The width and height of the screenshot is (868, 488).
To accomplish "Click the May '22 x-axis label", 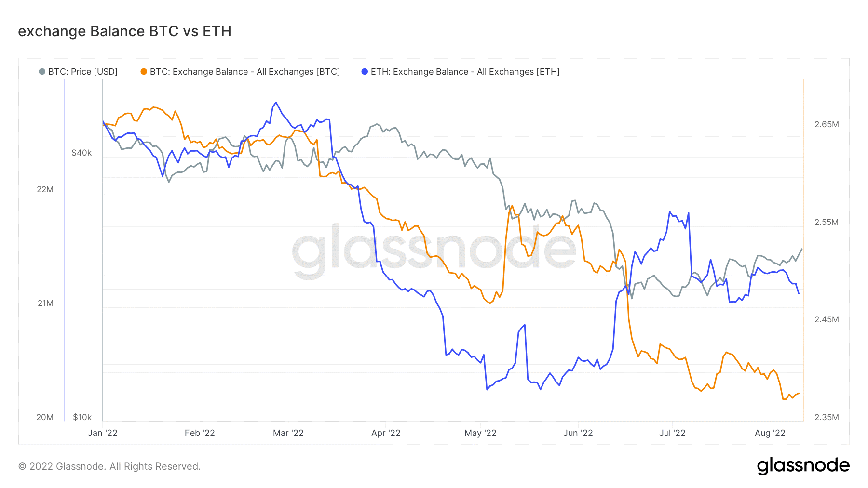I will 480,433.
